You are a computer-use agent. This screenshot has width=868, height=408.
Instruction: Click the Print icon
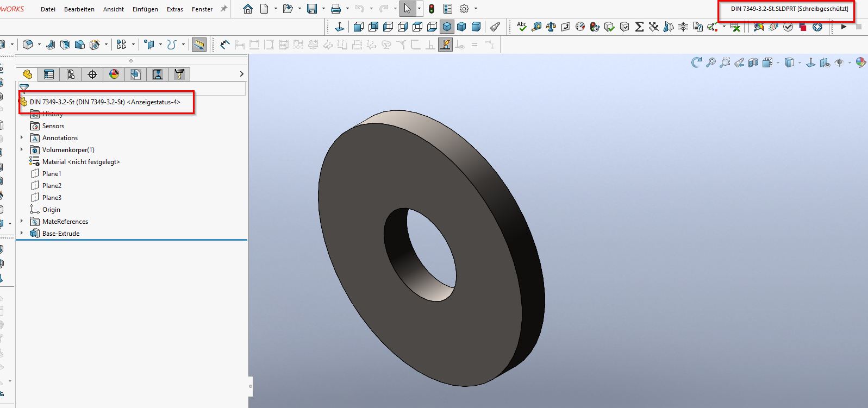click(x=336, y=9)
